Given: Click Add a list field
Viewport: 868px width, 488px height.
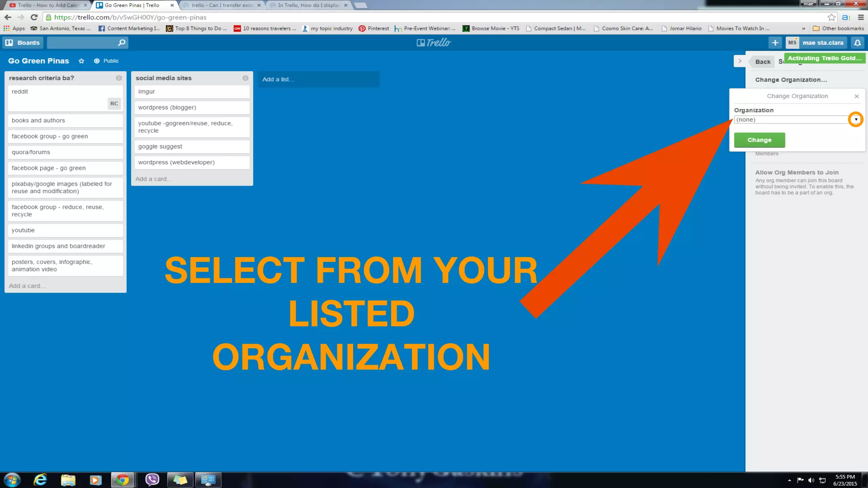Looking at the screenshot, I should [319, 79].
